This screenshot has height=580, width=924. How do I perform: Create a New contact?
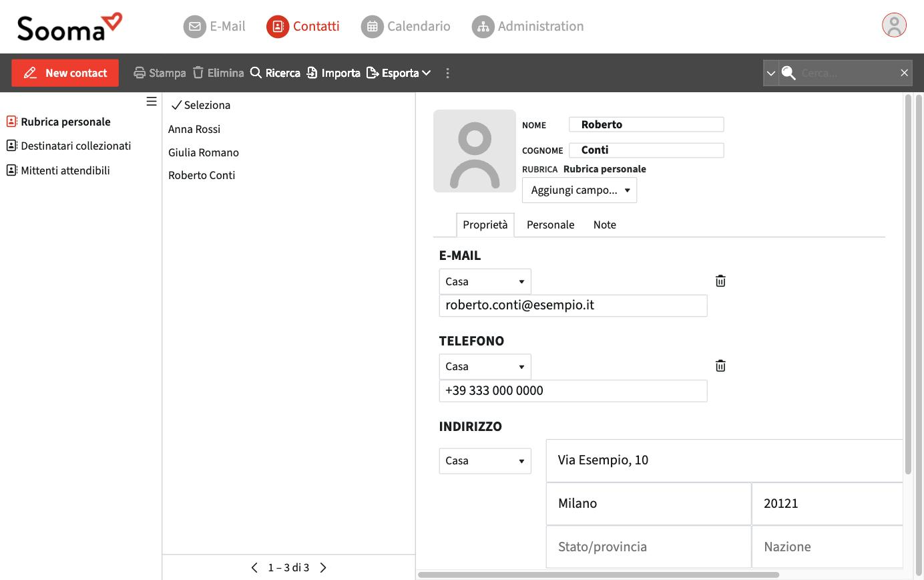(65, 73)
